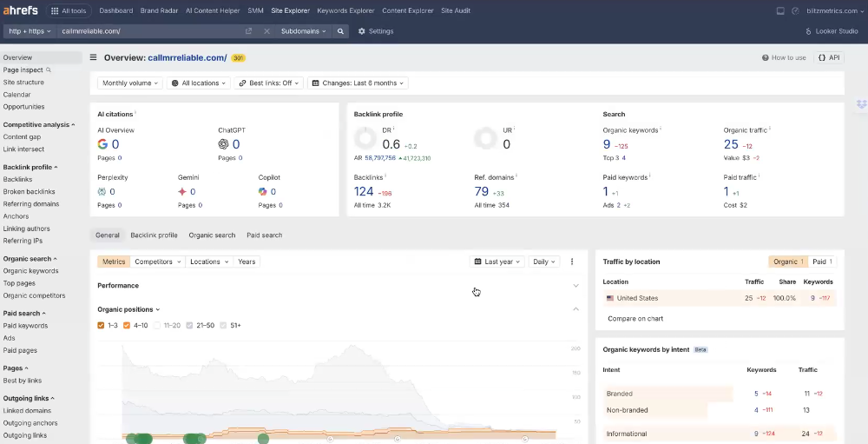The width and height of the screenshot is (868, 444).
Task: Open the Monthly volume dropdown
Action: pyautogui.click(x=129, y=83)
